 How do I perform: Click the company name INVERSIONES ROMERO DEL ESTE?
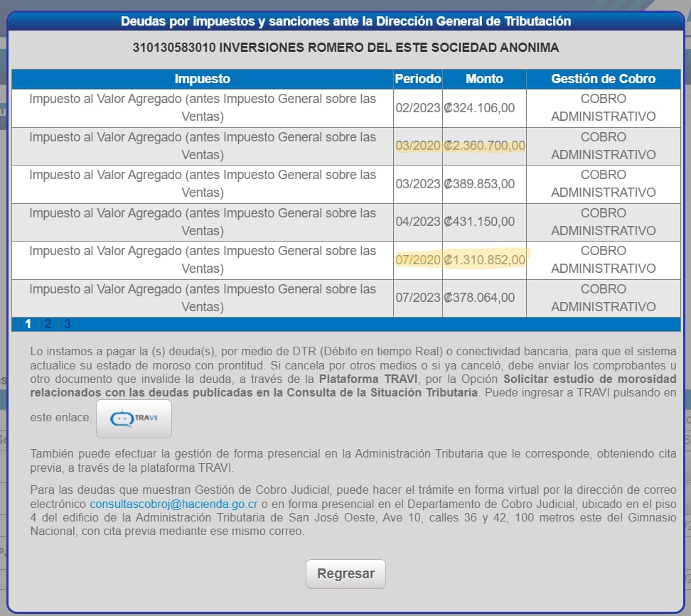[345, 48]
